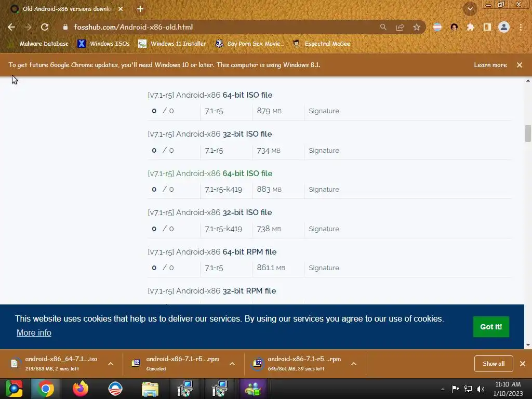Go back to the previous page
This screenshot has width=532, height=399.
(11, 27)
